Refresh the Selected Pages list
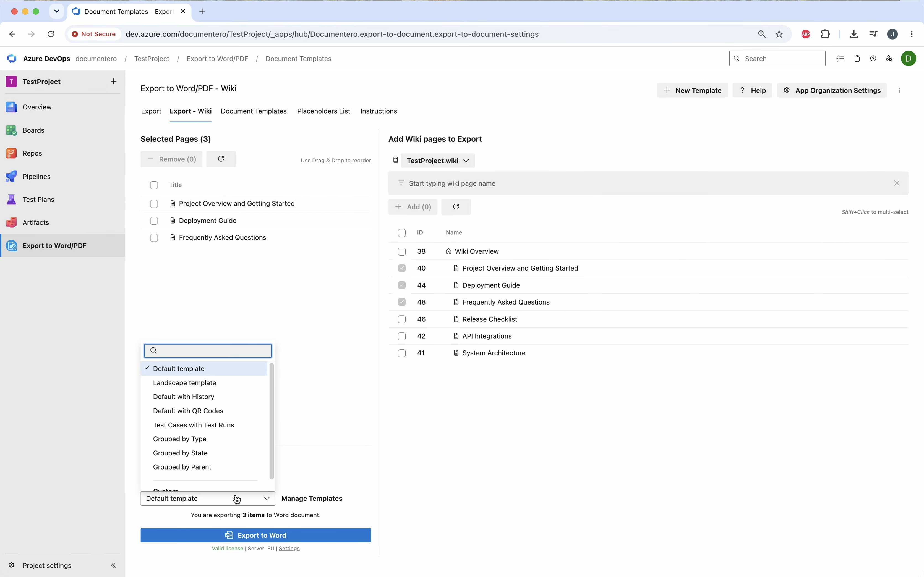The height and width of the screenshot is (577, 924). [221, 159]
